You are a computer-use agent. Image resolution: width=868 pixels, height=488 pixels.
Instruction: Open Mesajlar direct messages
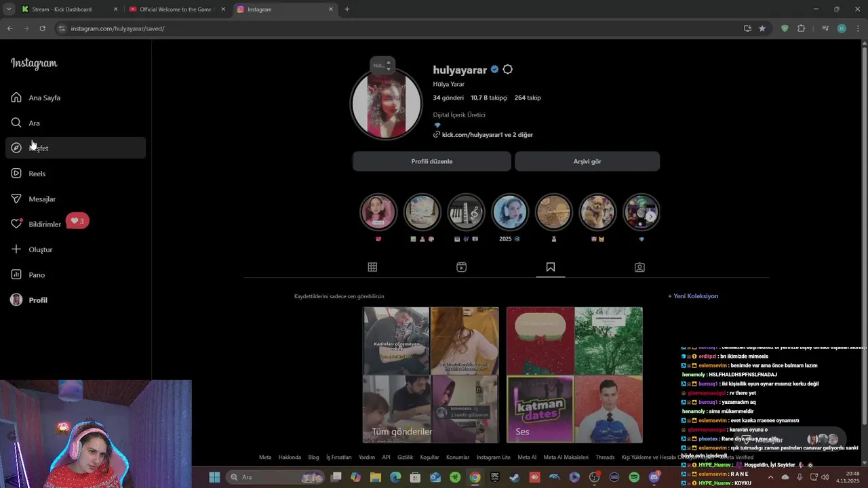75,199
